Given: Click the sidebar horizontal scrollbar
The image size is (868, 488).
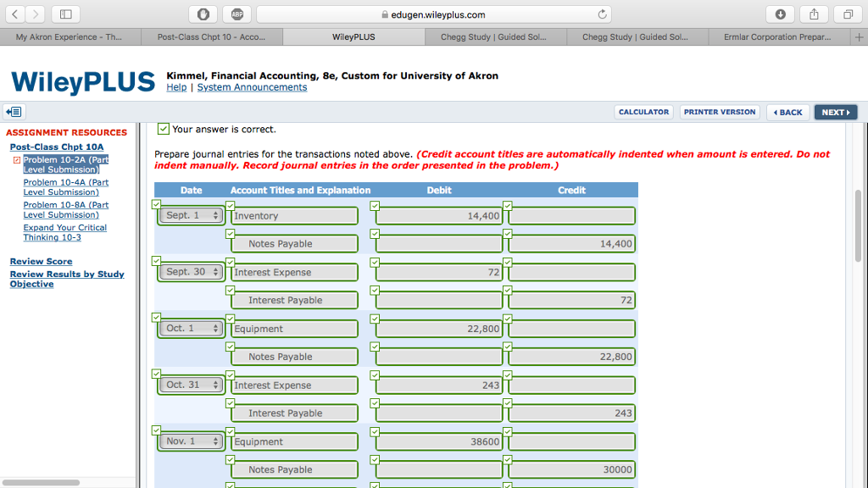Looking at the screenshot, I should [x=42, y=482].
